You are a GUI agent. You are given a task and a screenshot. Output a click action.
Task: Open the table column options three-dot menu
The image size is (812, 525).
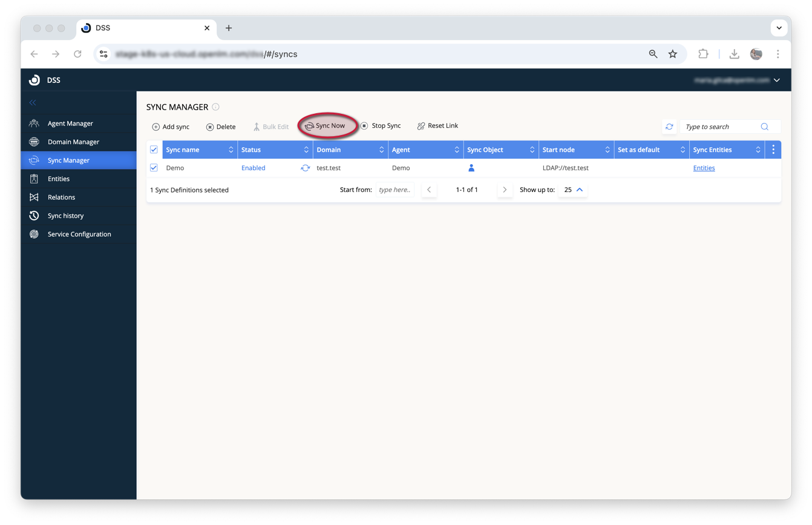click(773, 150)
